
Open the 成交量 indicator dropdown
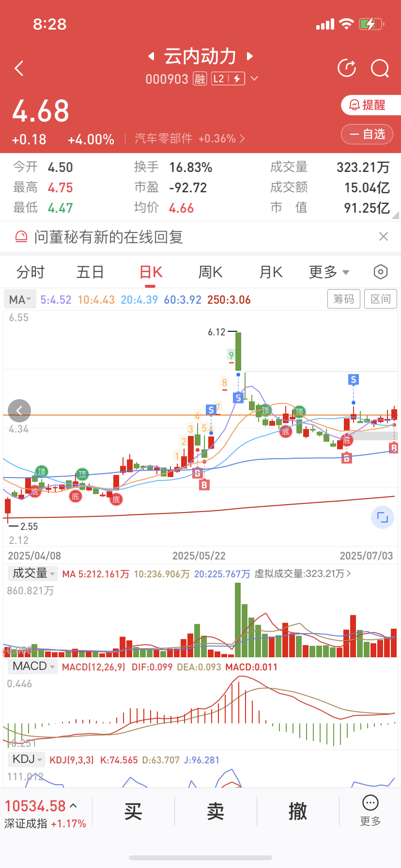click(32, 573)
